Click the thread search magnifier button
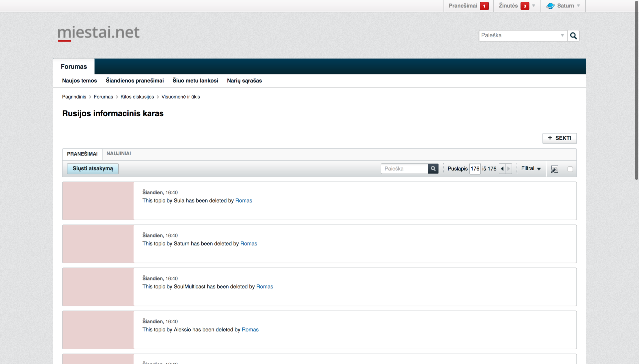This screenshot has height=364, width=639. pyautogui.click(x=433, y=169)
